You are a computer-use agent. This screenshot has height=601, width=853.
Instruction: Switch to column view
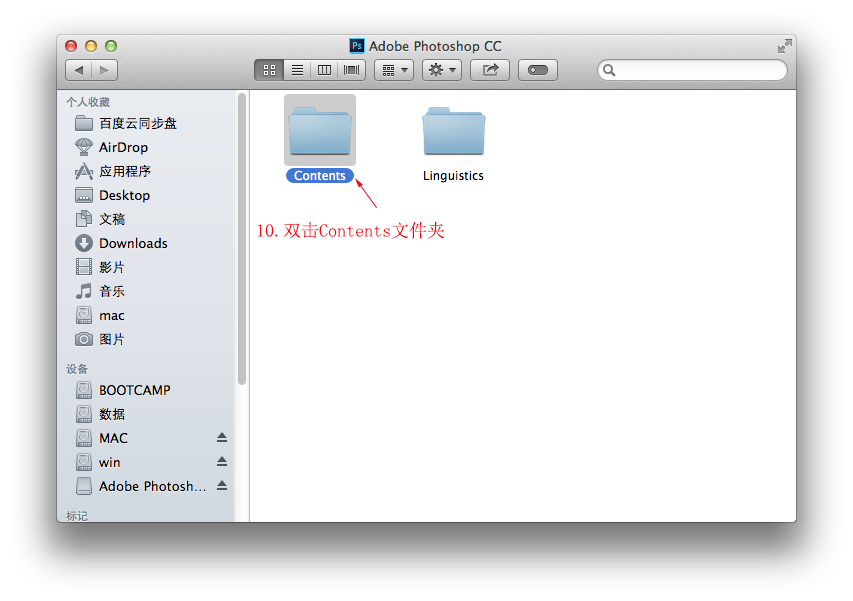click(x=324, y=70)
